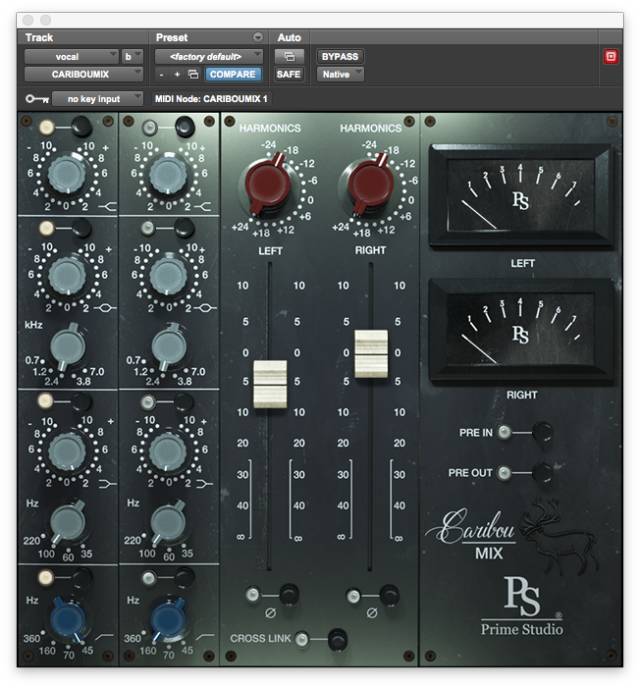
Task: Open the no key input dropdown
Action: (98, 99)
